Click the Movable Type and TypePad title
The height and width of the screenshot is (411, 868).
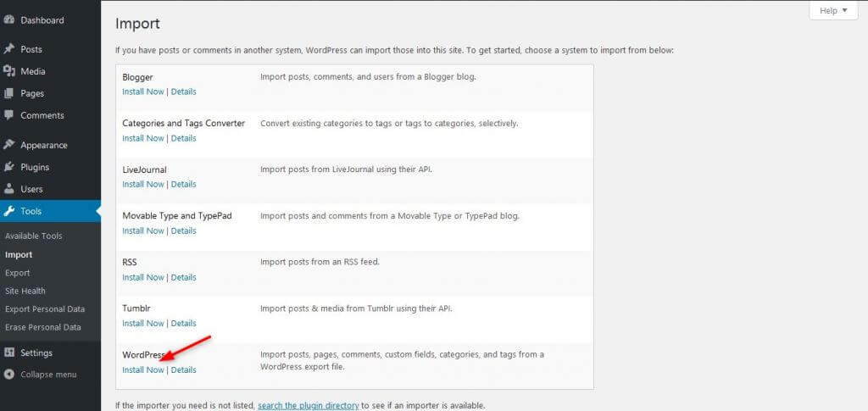point(177,216)
